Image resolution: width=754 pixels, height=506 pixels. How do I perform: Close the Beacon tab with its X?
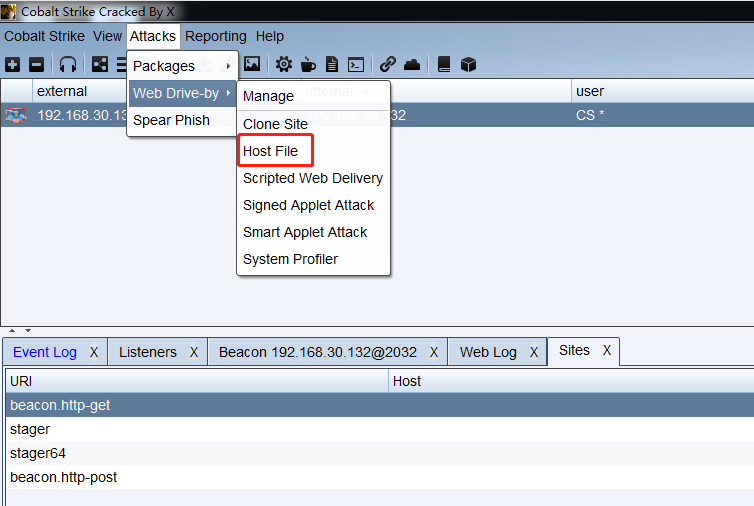click(x=434, y=352)
